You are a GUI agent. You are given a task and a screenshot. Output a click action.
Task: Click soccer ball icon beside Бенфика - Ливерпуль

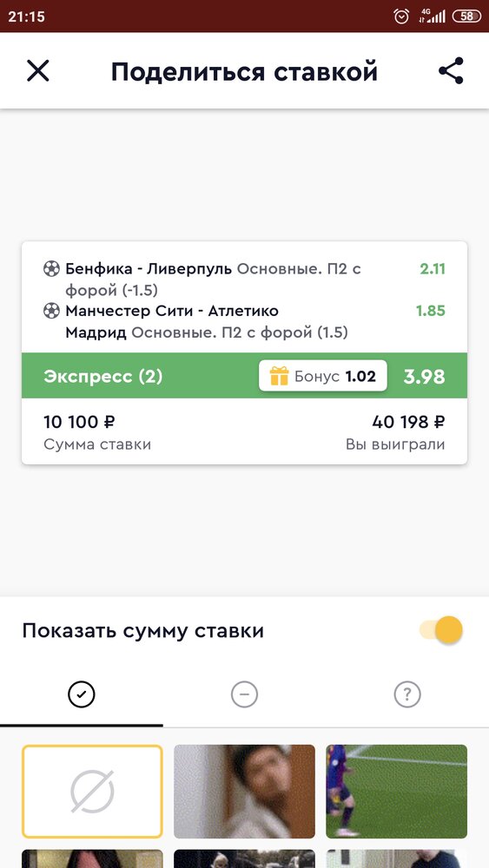[51, 269]
